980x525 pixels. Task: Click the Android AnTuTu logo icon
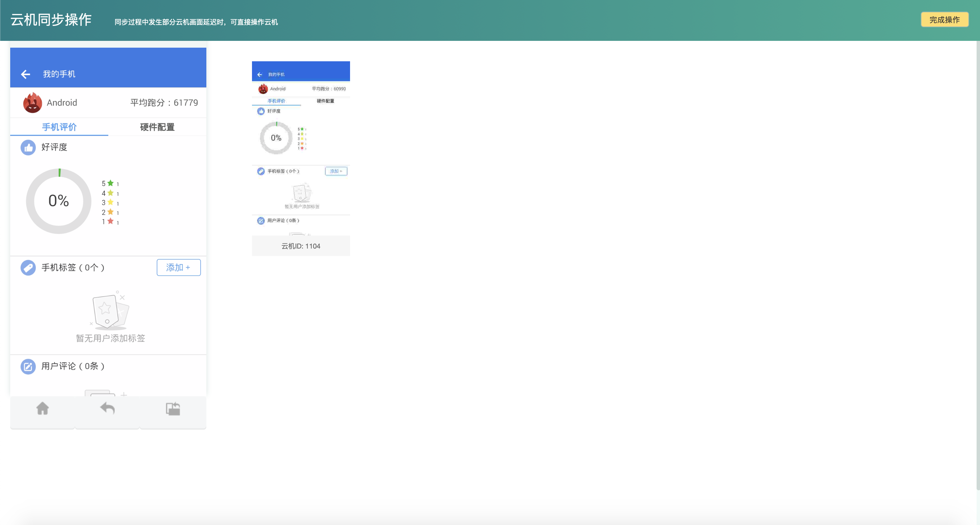[32, 103]
